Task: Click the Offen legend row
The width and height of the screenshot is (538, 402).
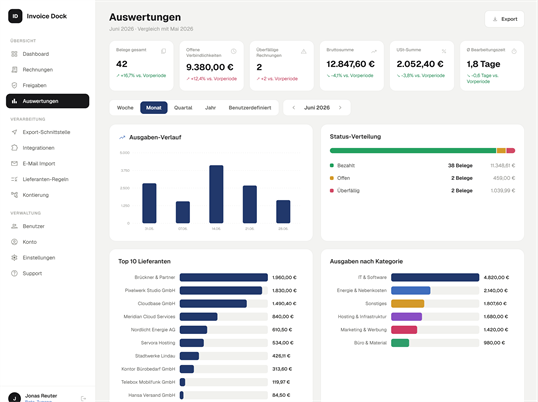Action: coord(422,178)
